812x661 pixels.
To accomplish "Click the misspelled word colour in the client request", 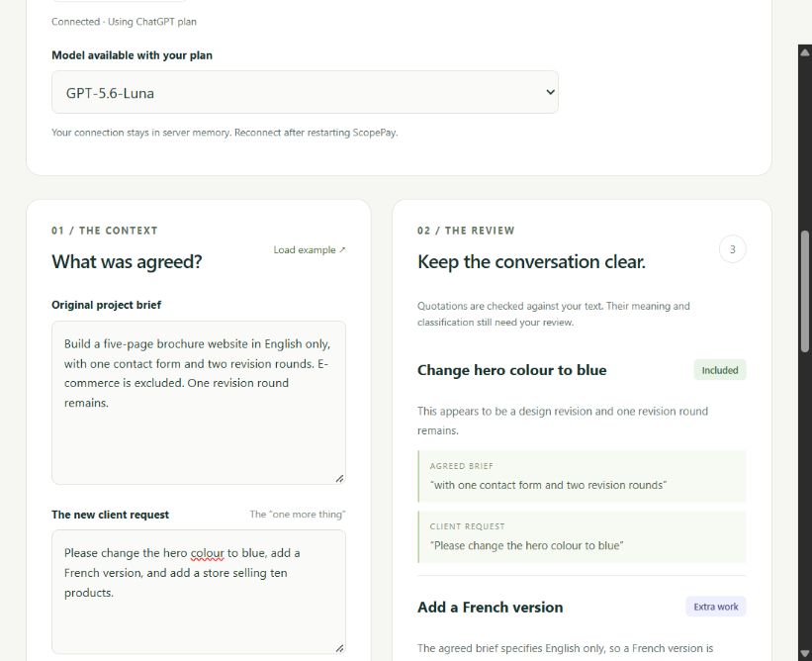I will 207,553.
